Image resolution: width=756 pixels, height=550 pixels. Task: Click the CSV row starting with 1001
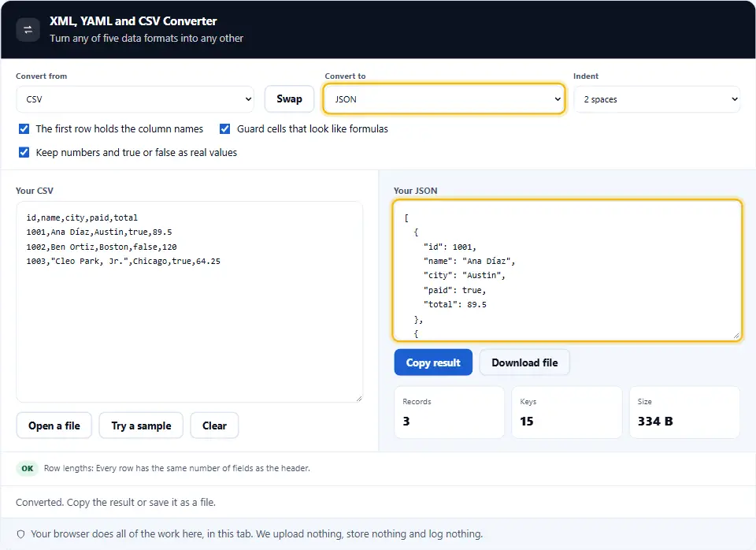pyautogui.click(x=99, y=232)
